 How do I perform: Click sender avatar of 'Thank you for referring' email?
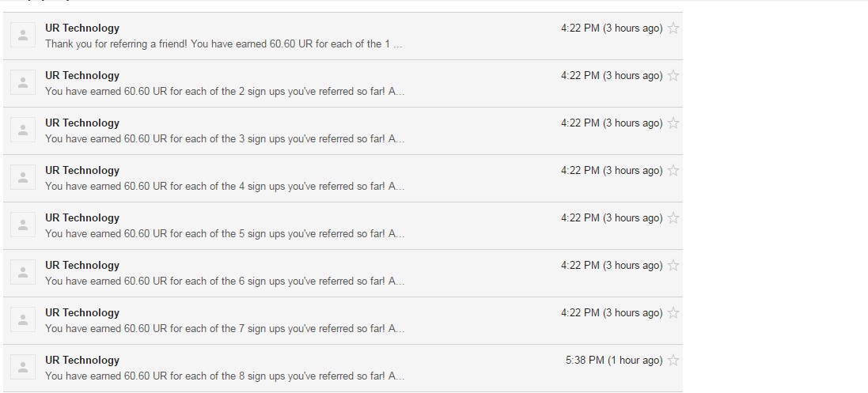[23, 36]
